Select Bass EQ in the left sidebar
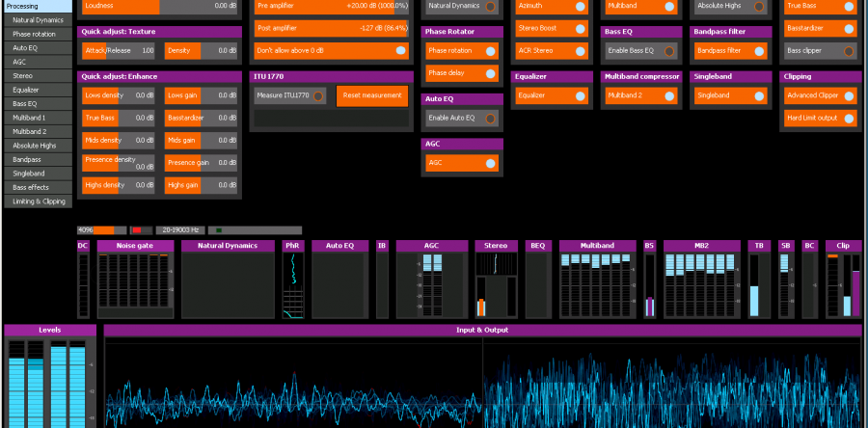 point(38,103)
